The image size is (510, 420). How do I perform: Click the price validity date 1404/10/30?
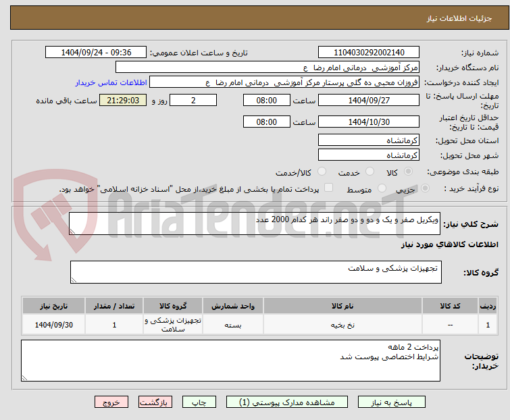click(x=369, y=122)
